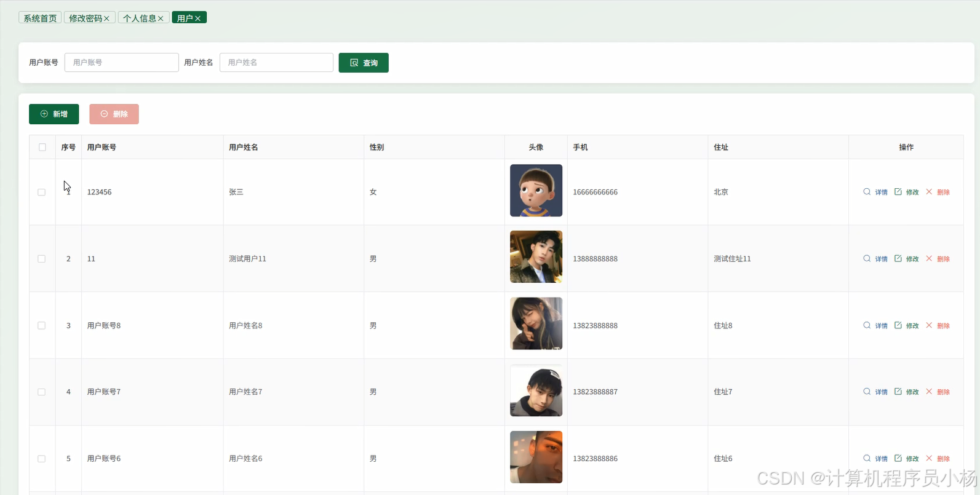Click the account cell 123456
Screen dimensions: 980x495
pyautogui.click(x=99, y=192)
